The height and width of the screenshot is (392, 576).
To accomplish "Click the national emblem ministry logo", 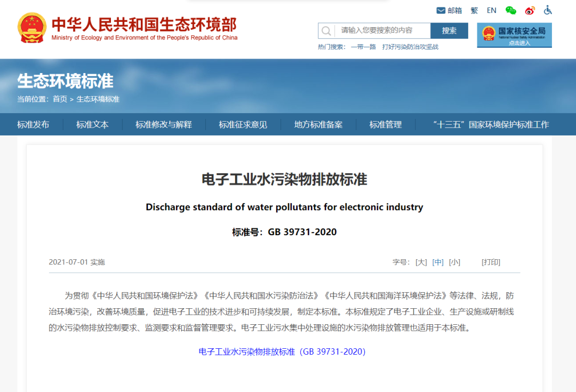I will 32,28.
